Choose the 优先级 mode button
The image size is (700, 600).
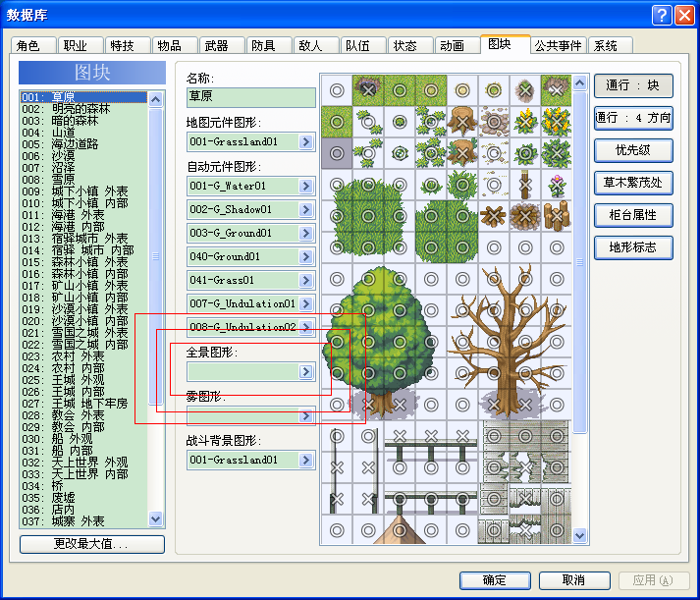coord(633,150)
